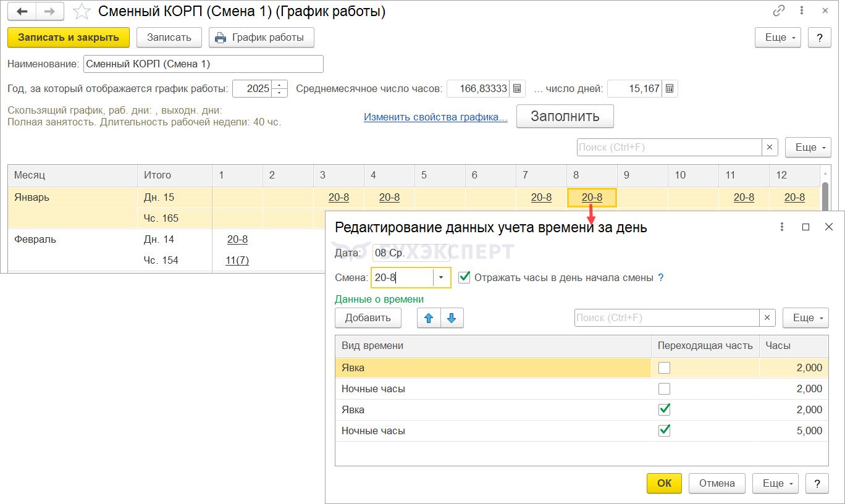Select day 10 column header
This screenshot has height=504, width=845.
coord(693,175)
